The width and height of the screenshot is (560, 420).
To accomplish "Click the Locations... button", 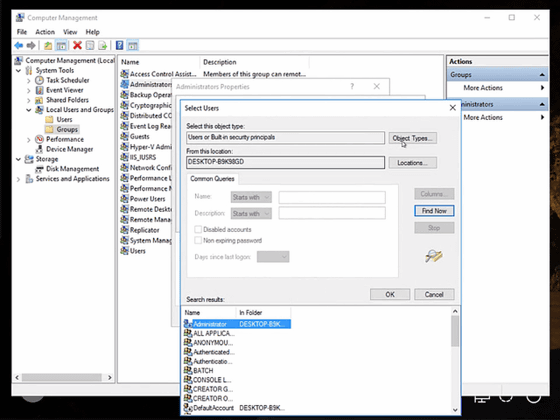I will pos(412,162).
